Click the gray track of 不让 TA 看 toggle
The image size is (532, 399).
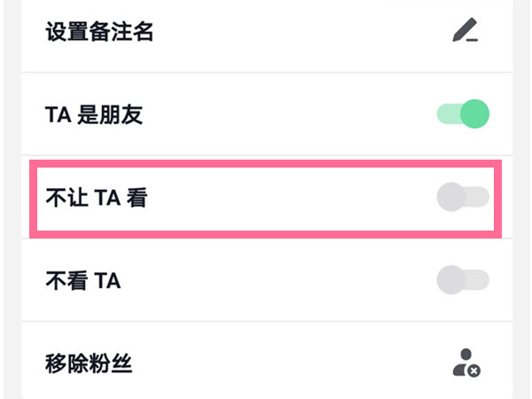click(480, 198)
